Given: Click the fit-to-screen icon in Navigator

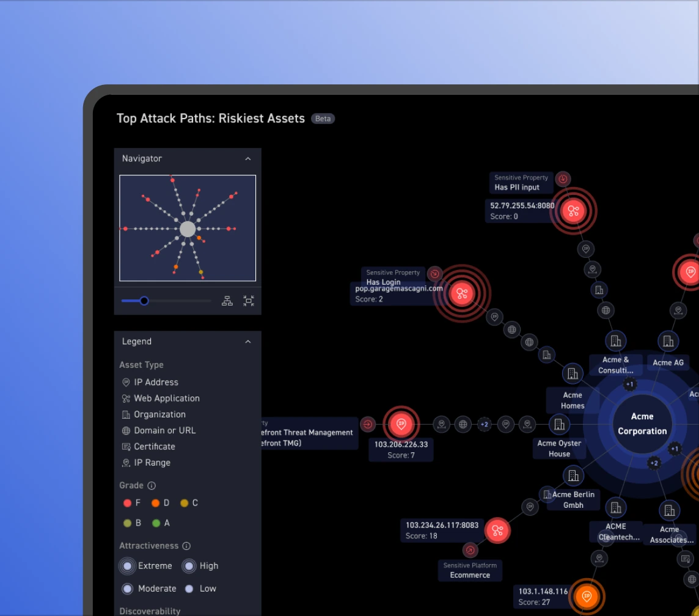Looking at the screenshot, I should click(x=248, y=301).
